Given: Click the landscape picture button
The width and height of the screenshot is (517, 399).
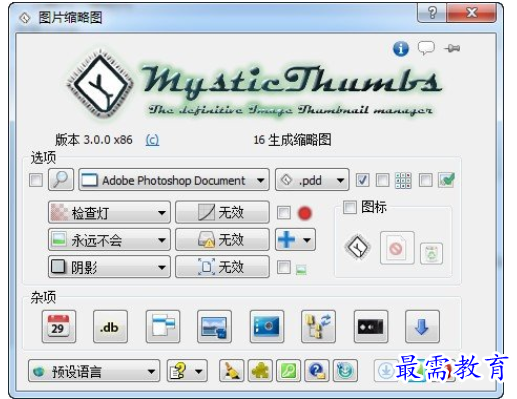Looking at the screenshot, I should (214, 327).
